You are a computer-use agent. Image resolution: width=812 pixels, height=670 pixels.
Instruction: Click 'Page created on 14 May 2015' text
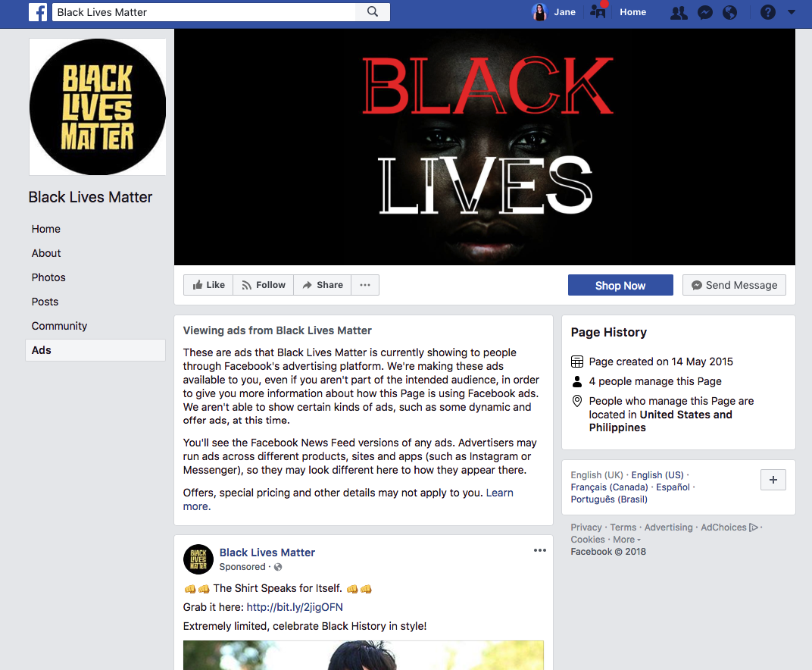pos(661,362)
